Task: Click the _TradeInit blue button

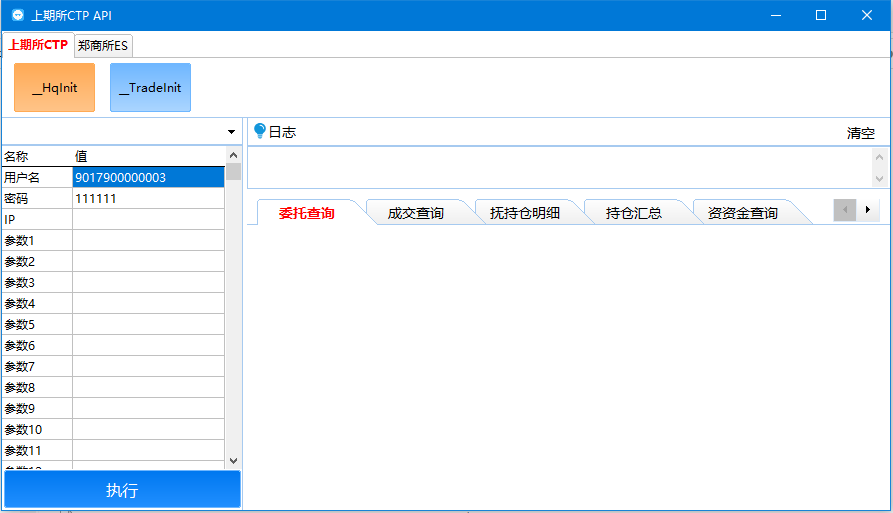Action: (x=150, y=88)
